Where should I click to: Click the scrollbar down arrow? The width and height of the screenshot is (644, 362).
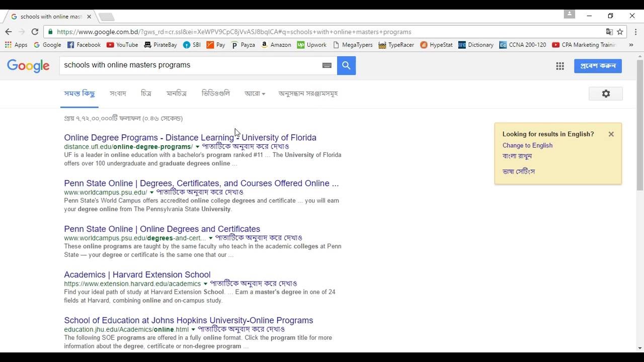click(639, 348)
